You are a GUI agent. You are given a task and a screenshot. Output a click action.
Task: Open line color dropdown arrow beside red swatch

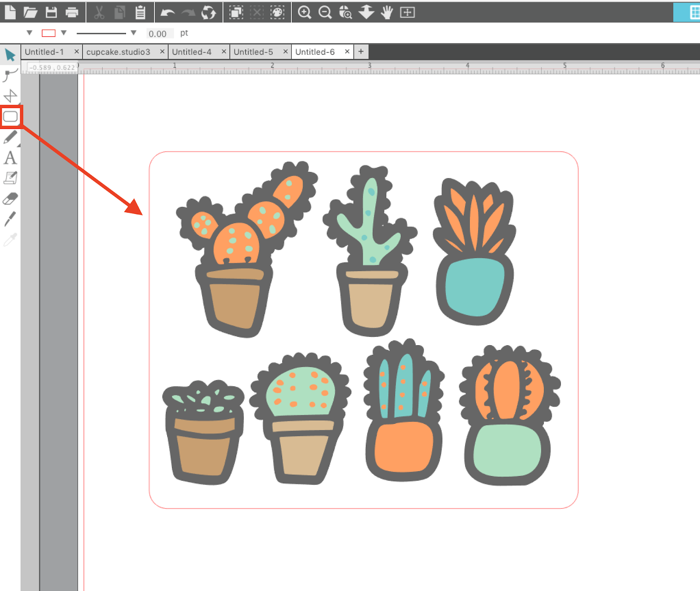click(x=64, y=33)
